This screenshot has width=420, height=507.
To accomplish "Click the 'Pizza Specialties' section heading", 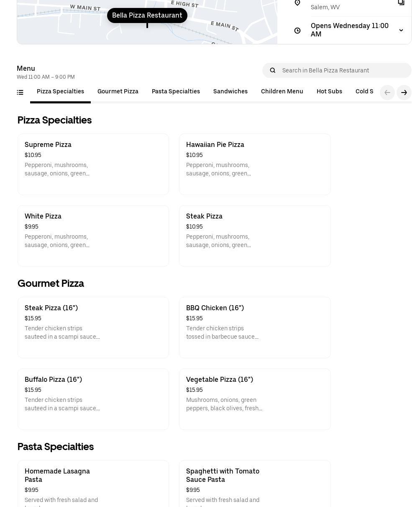I will point(54,120).
